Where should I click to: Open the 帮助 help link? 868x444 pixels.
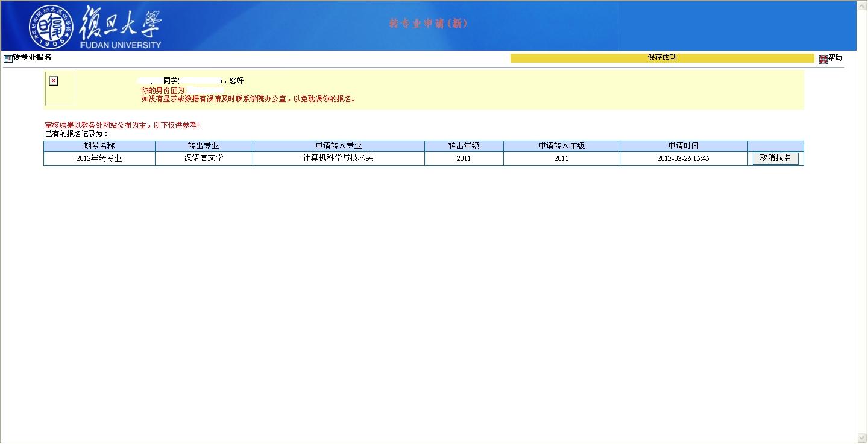(x=835, y=58)
